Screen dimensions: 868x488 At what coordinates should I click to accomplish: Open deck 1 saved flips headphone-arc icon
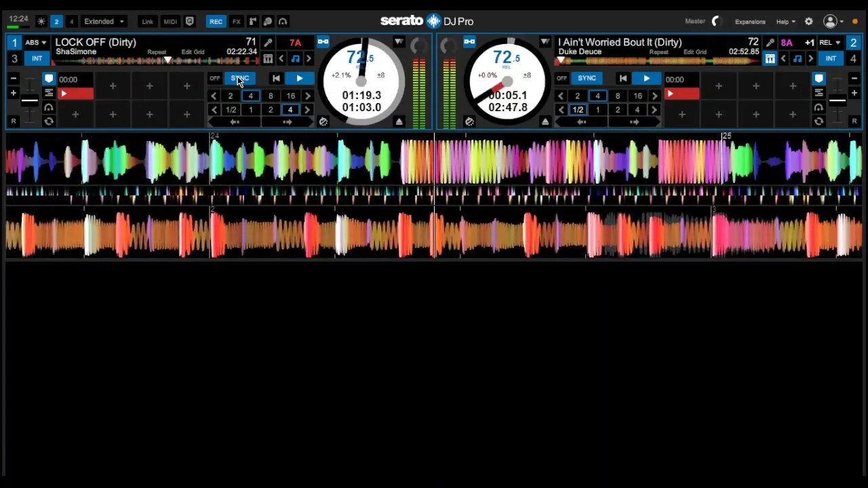pyautogui.click(x=49, y=108)
